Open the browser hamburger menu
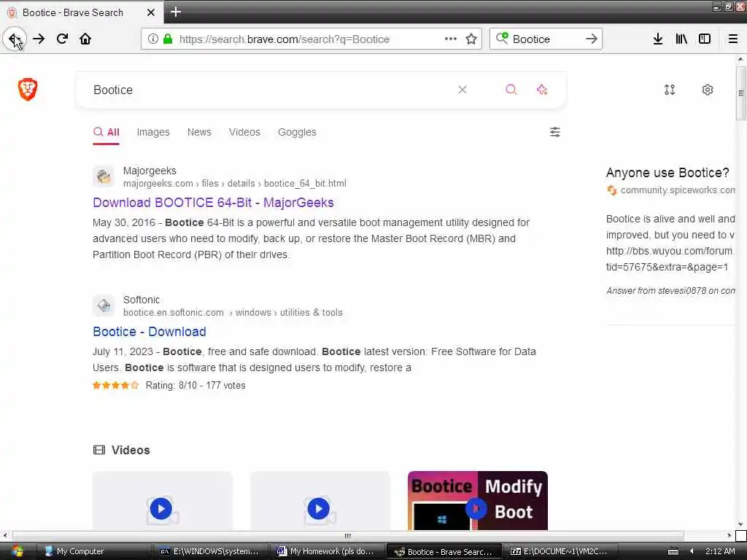This screenshot has width=747, height=560. click(x=732, y=39)
